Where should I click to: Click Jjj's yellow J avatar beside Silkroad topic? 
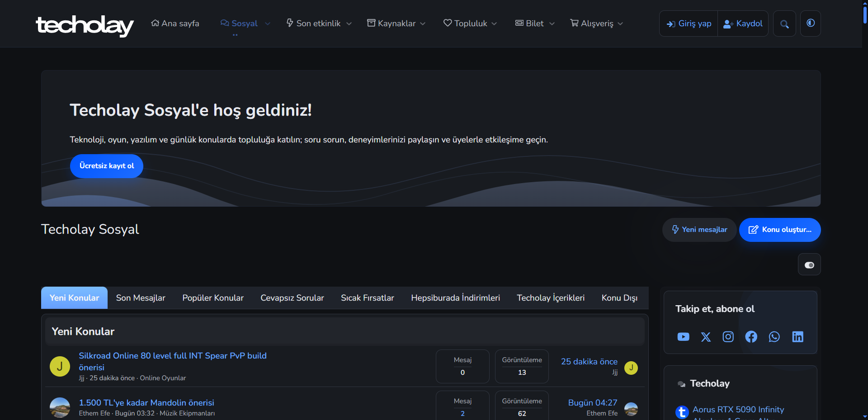[60, 366]
